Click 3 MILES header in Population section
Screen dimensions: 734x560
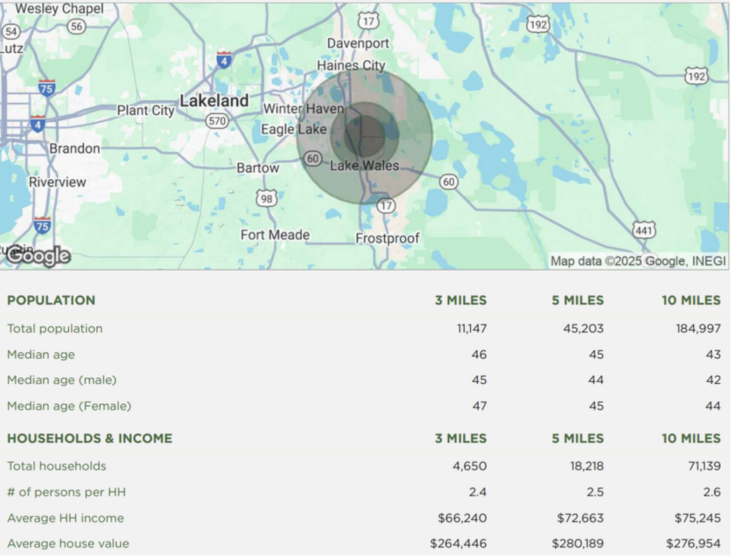coord(461,300)
